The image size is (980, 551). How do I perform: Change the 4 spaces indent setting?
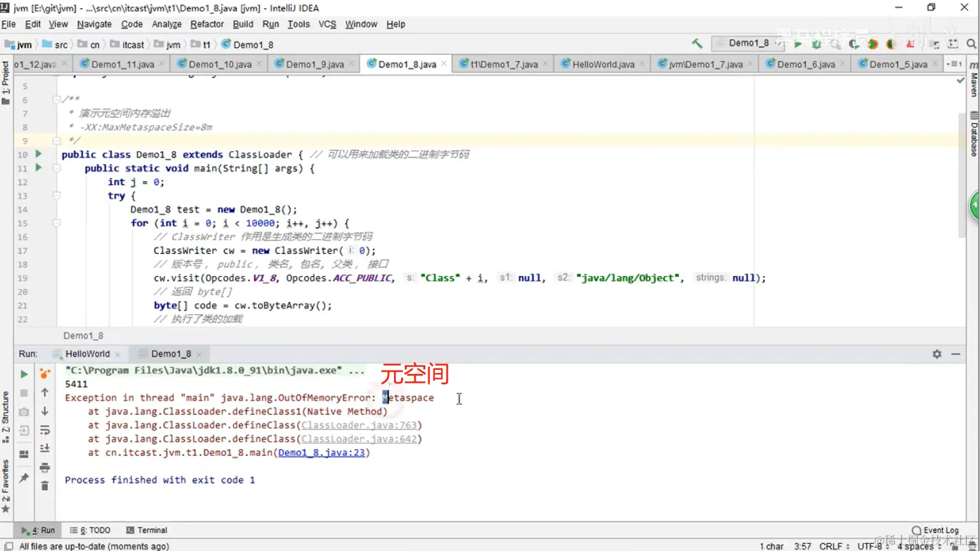919,547
